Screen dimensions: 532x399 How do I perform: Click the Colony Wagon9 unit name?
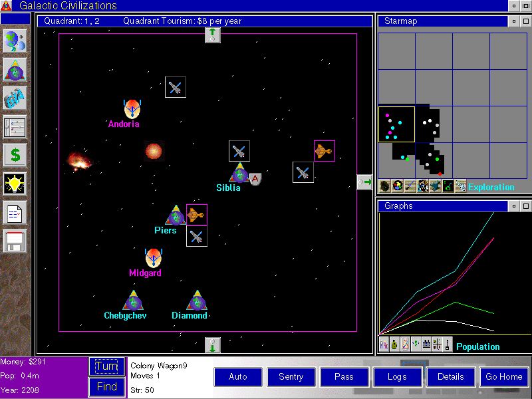159,366
